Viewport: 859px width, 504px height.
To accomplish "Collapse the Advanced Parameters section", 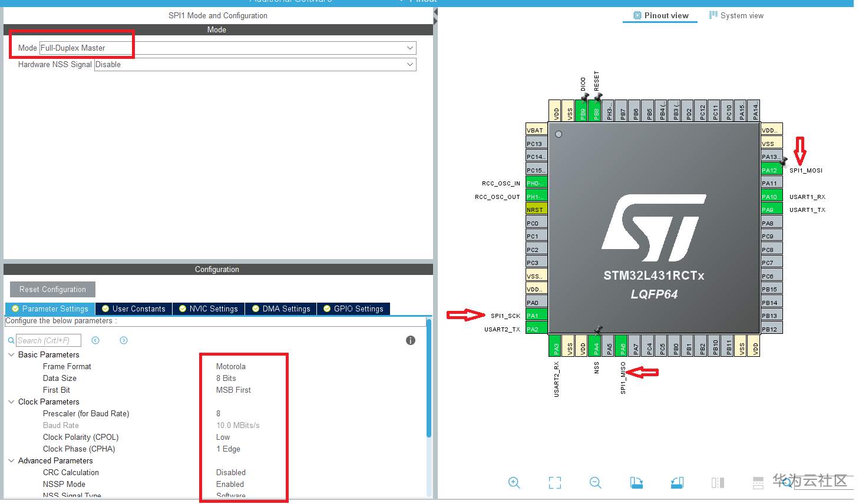I will coord(11,460).
